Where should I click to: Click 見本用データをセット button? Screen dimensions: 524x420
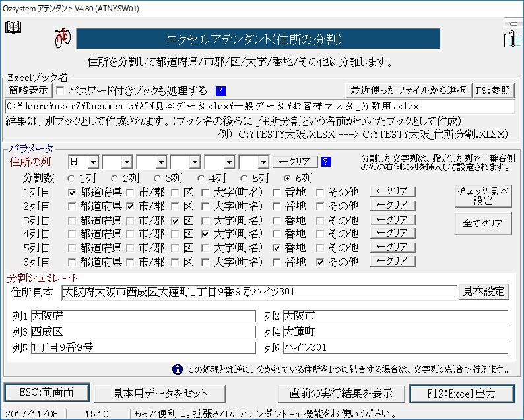pyautogui.click(x=160, y=394)
